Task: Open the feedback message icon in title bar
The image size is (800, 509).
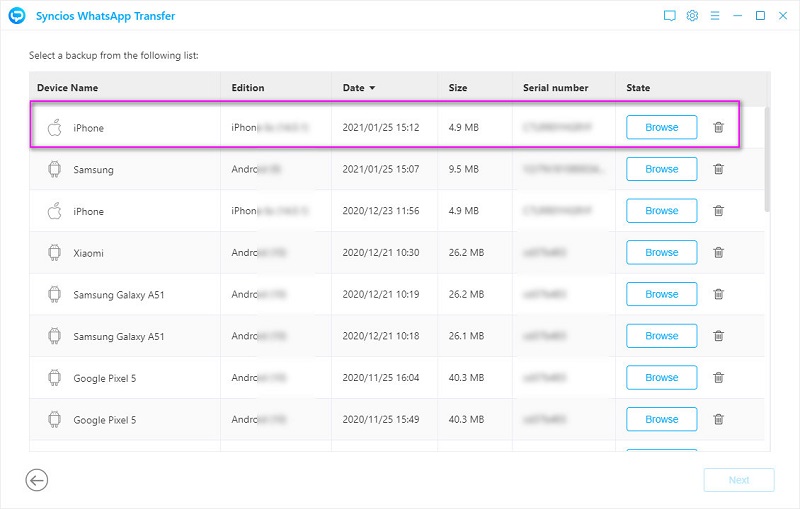Action: pyautogui.click(x=669, y=16)
